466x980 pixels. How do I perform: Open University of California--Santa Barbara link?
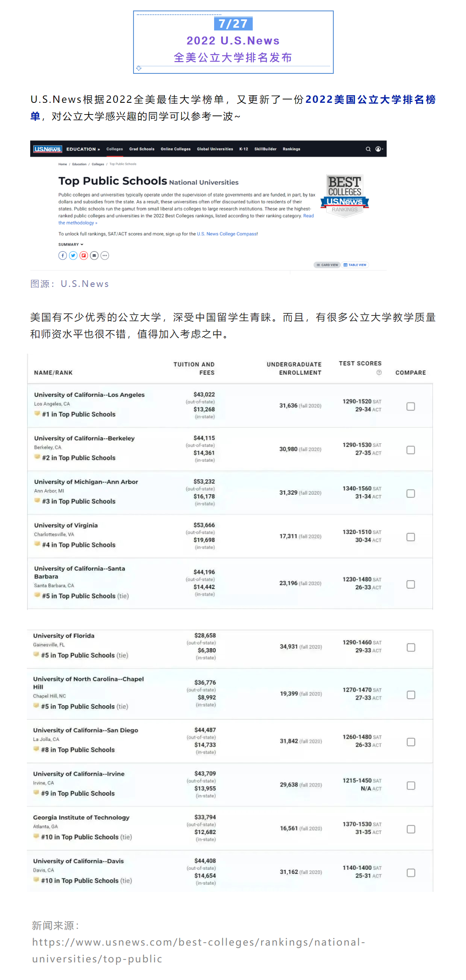coord(80,573)
